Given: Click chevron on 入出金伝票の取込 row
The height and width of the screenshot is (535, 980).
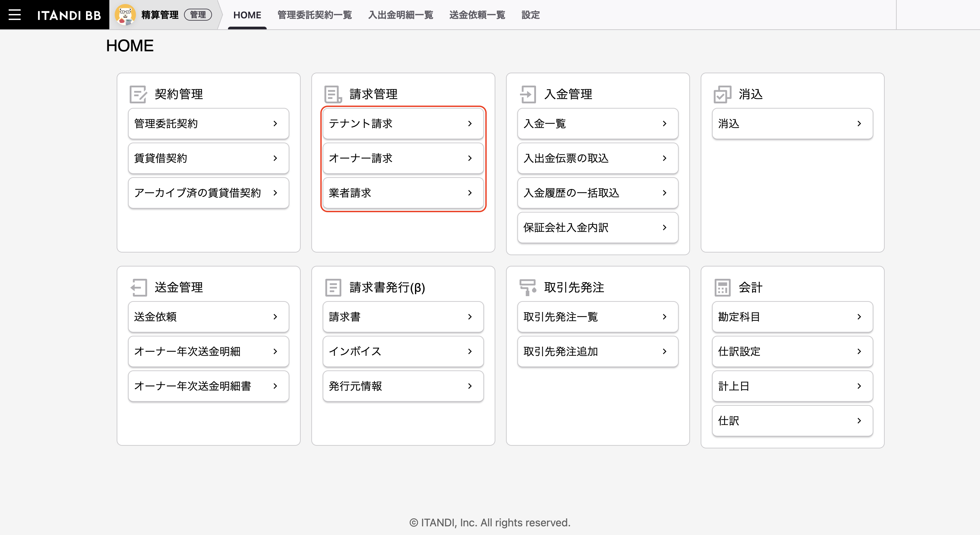Looking at the screenshot, I should 664,158.
